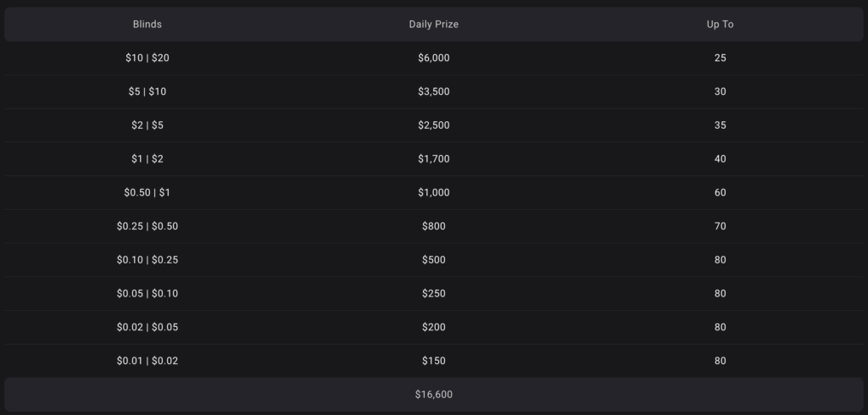This screenshot has height=415, width=868.
Task: Click the Up To value 35
Action: pyautogui.click(x=720, y=125)
